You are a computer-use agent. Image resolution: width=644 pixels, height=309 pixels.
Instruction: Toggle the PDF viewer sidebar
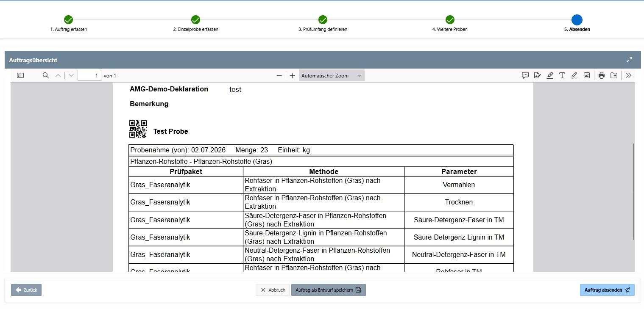click(x=20, y=75)
